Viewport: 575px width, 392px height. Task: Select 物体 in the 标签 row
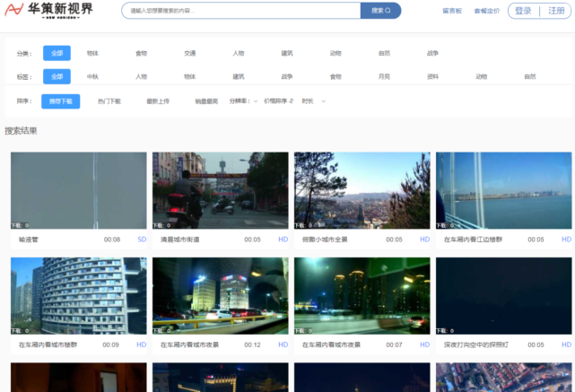pos(189,76)
